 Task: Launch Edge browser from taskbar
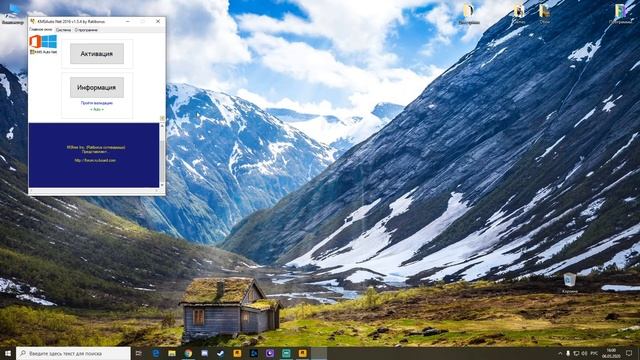tap(156, 353)
